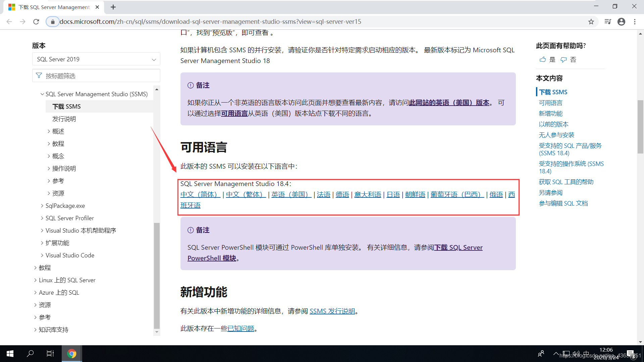Open Windows Start menu
This screenshot has height=362, width=644.
point(10,354)
